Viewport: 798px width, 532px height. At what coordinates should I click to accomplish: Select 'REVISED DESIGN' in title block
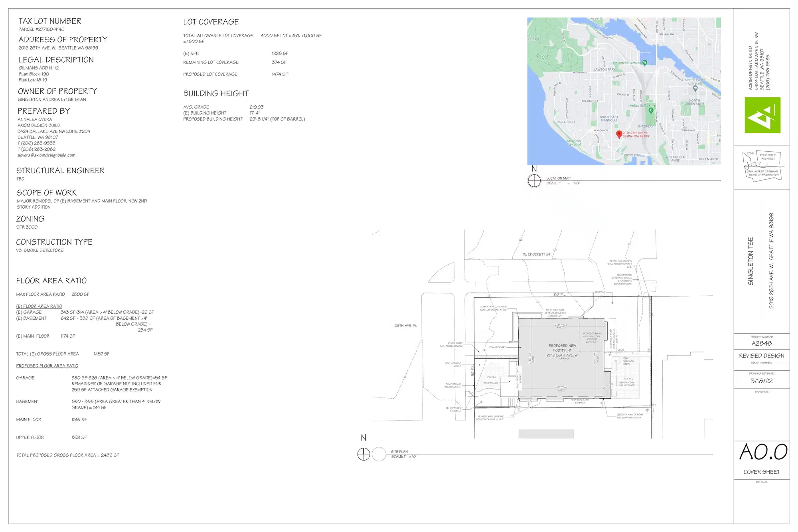pyautogui.click(x=762, y=356)
